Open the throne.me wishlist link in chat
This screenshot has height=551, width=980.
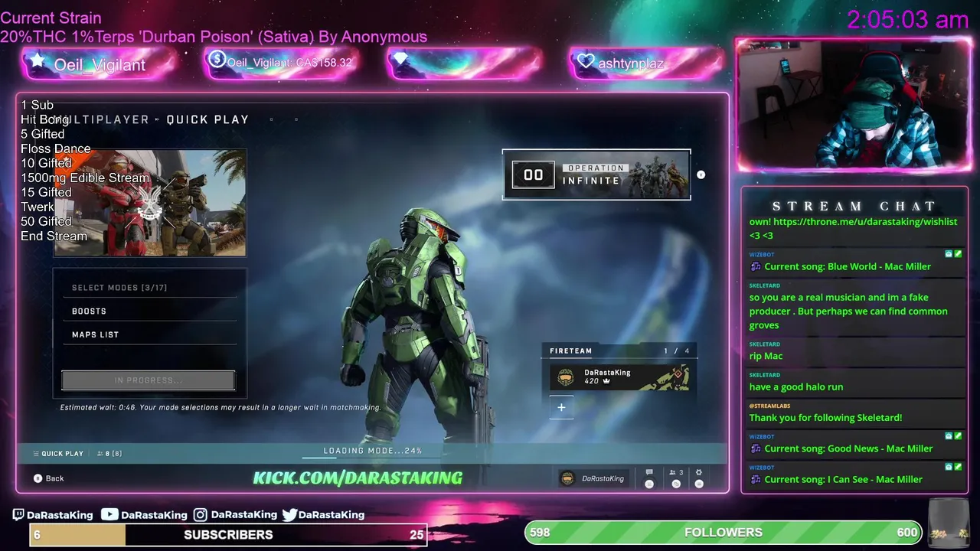tap(865, 221)
